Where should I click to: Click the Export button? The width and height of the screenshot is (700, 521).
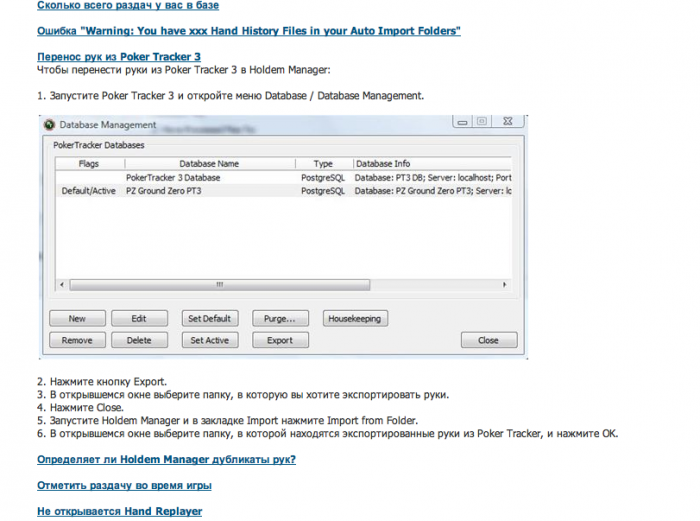point(280,340)
